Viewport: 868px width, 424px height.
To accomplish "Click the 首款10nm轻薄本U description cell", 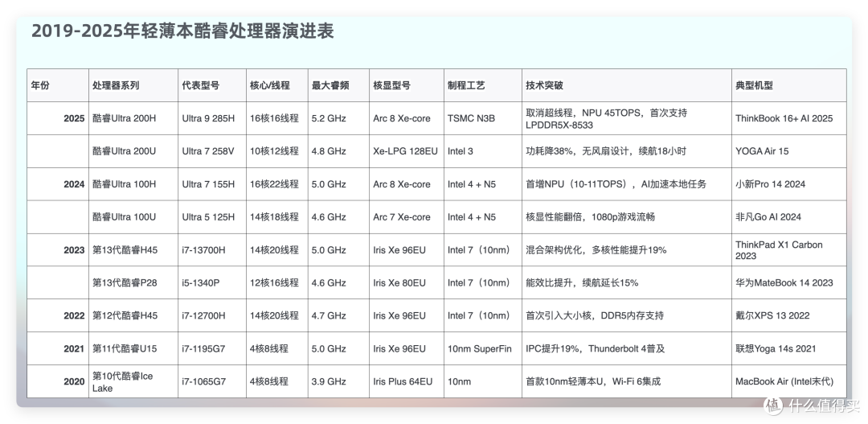I will (x=627, y=381).
